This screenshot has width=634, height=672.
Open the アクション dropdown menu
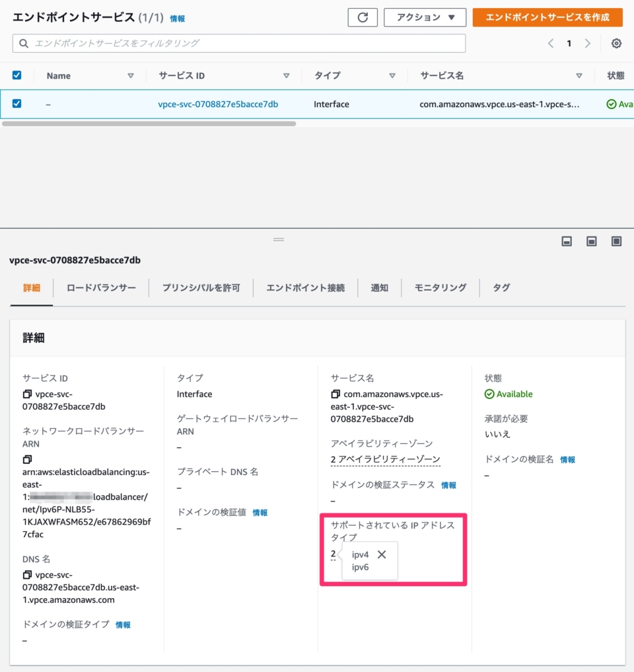(425, 18)
